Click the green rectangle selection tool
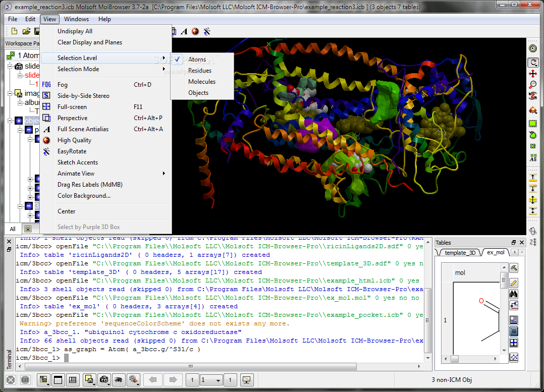Image resolution: width=544 pixels, height=392 pixels. click(x=532, y=123)
